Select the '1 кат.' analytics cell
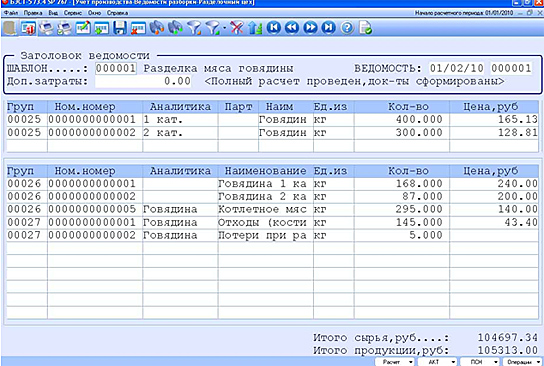 [x=180, y=120]
